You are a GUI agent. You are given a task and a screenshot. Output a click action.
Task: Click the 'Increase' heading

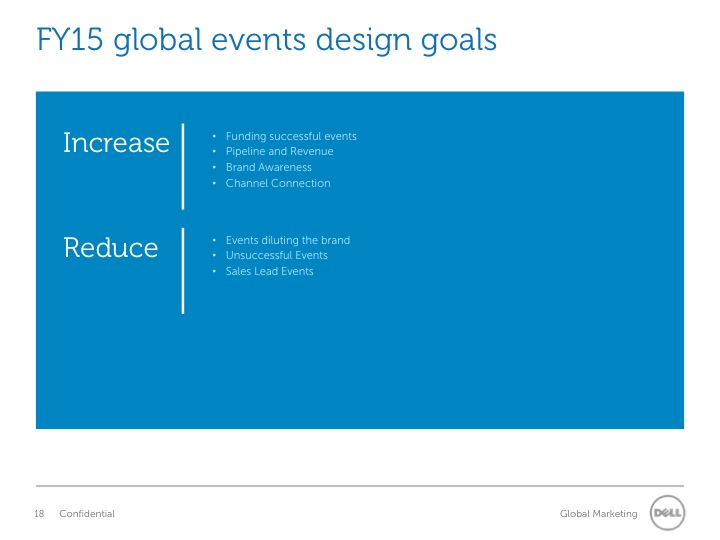(x=116, y=142)
